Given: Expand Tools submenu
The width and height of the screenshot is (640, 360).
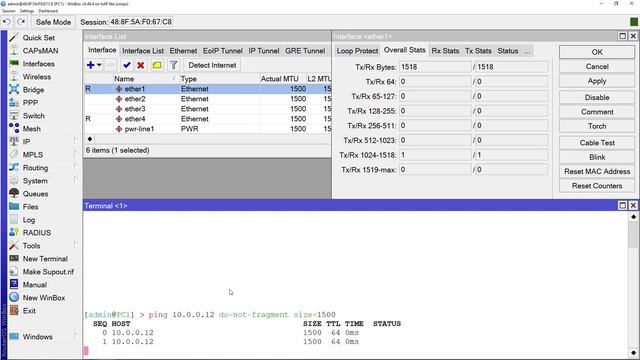Looking at the screenshot, I should pyautogui.click(x=75, y=246).
